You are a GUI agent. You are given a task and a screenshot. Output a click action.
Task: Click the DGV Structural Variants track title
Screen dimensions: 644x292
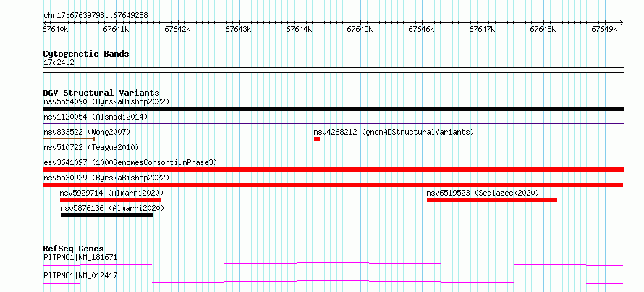[x=101, y=93]
